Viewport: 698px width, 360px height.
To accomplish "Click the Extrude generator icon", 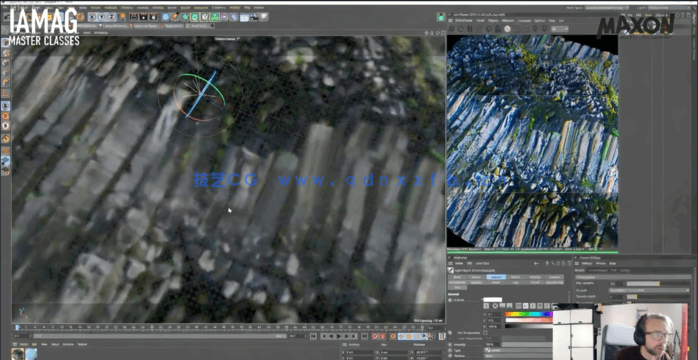I will click(x=195, y=17).
